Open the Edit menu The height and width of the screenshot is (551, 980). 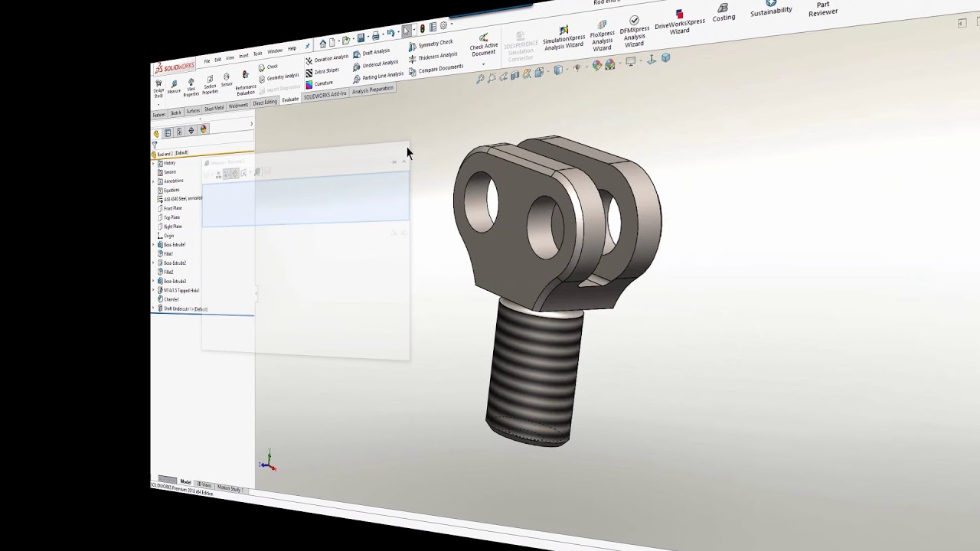click(217, 60)
